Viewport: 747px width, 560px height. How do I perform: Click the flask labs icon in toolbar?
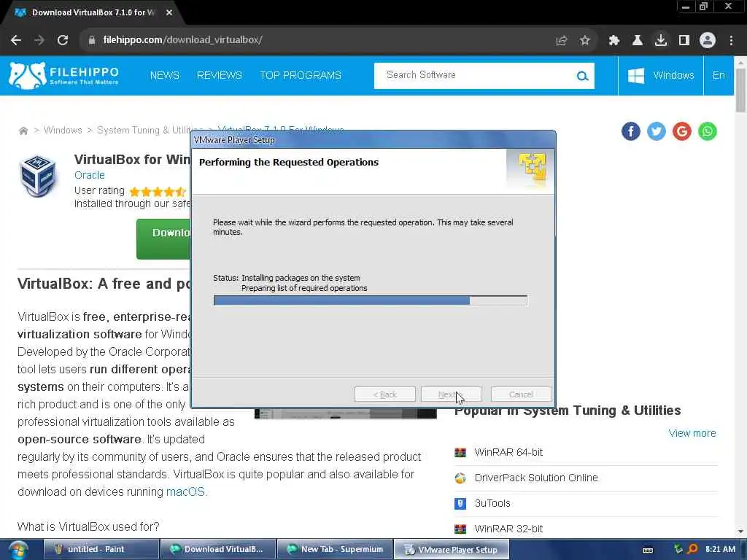[637, 41]
